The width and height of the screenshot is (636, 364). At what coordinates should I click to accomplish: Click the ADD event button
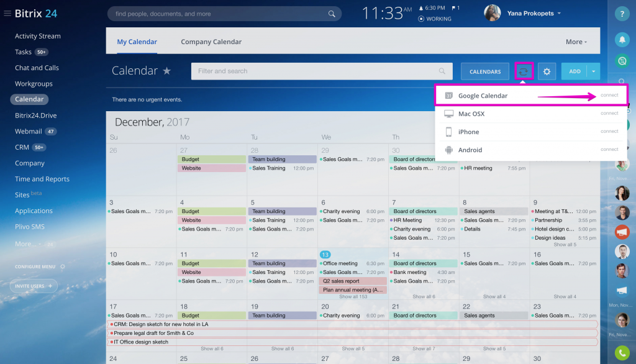point(575,71)
